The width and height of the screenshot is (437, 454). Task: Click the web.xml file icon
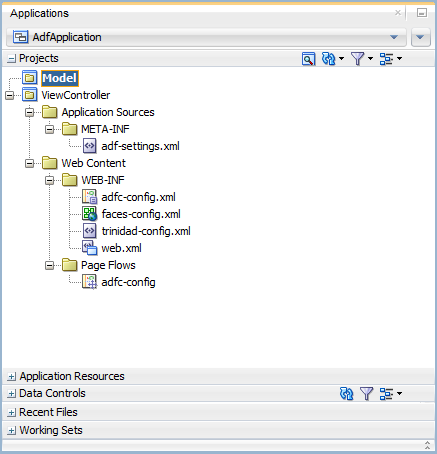(x=90, y=248)
